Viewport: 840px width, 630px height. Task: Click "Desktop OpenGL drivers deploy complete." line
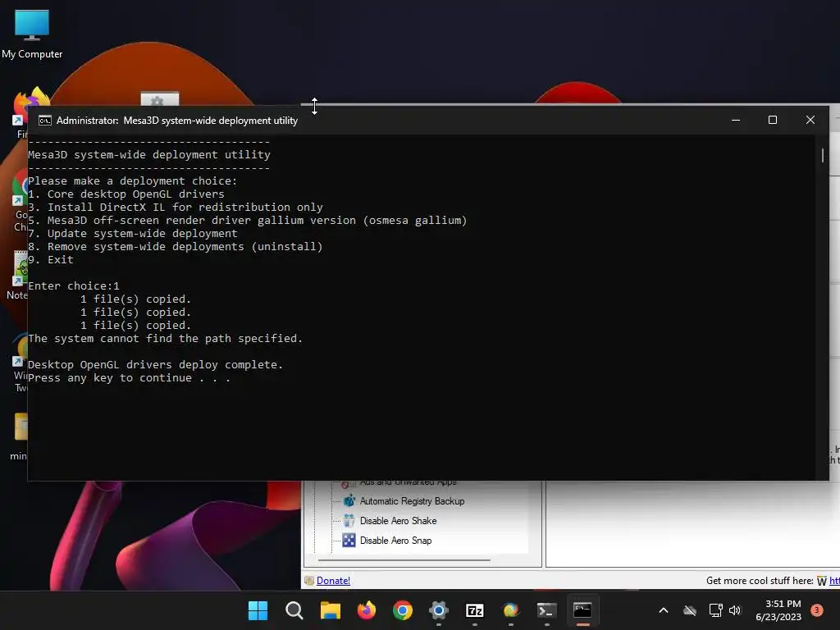pyautogui.click(x=155, y=365)
